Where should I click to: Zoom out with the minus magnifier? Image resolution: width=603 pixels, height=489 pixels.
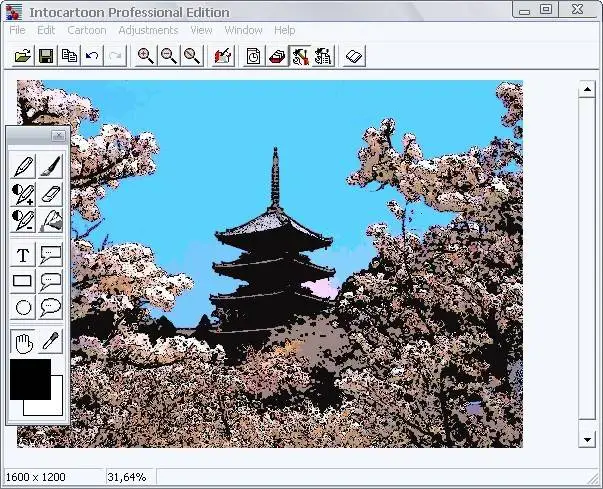point(169,56)
